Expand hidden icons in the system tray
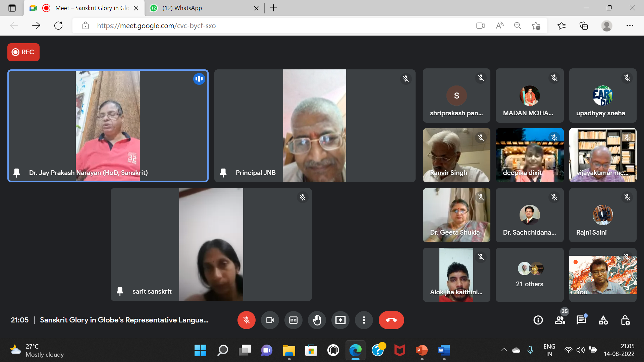This screenshot has width=644, height=362. [x=504, y=350]
